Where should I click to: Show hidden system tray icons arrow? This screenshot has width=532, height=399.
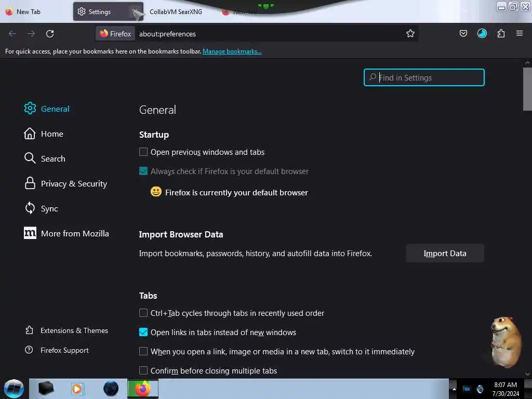click(454, 389)
